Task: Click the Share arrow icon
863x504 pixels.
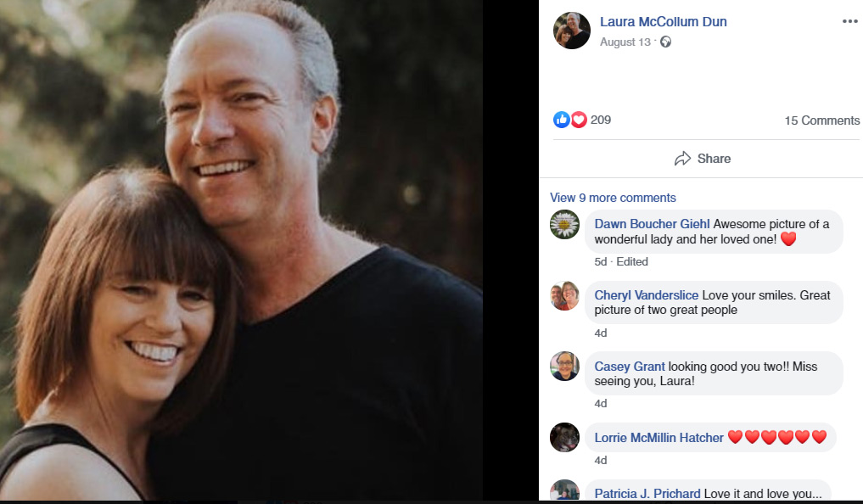Action: (x=682, y=159)
